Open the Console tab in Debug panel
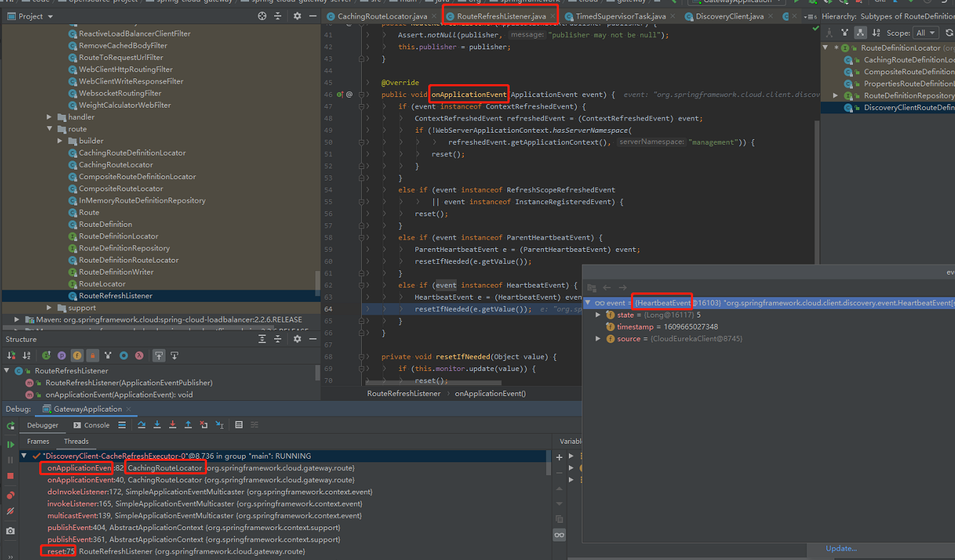This screenshot has height=560, width=955. coord(96,425)
